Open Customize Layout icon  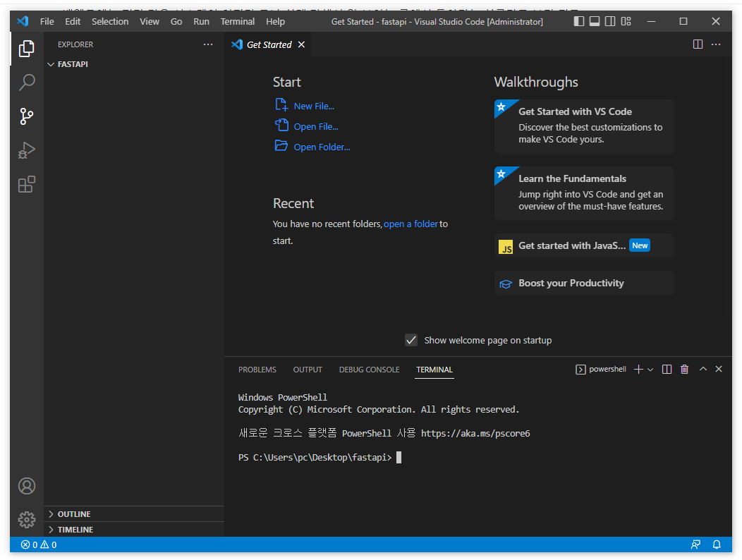point(626,21)
